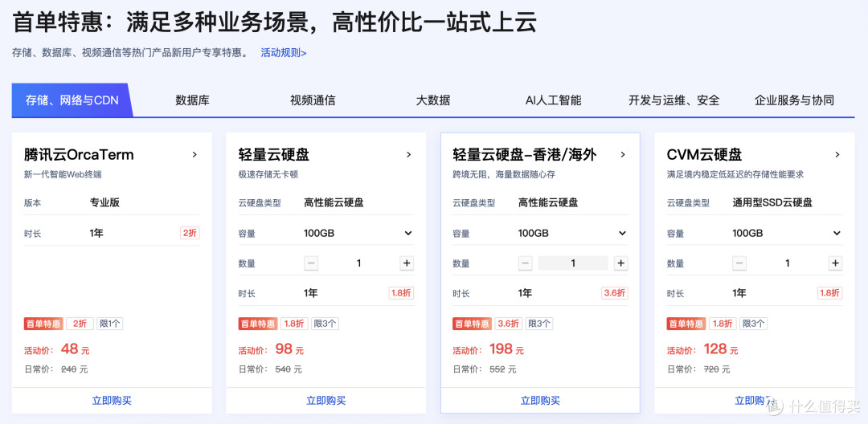The image size is (868, 424).
Task: Click quantity input on 轻量云硬盘-香港/海外 card
Action: coord(573,263)
